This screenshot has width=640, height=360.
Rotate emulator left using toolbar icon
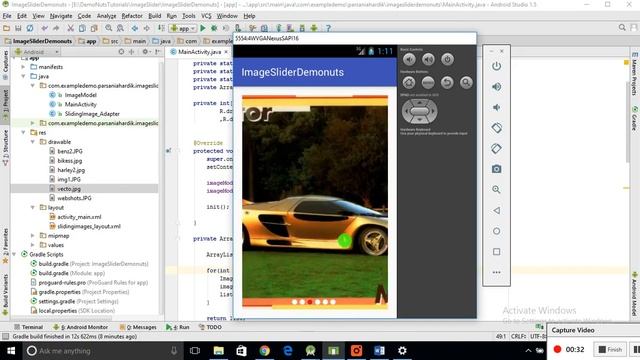click(496, 128)
